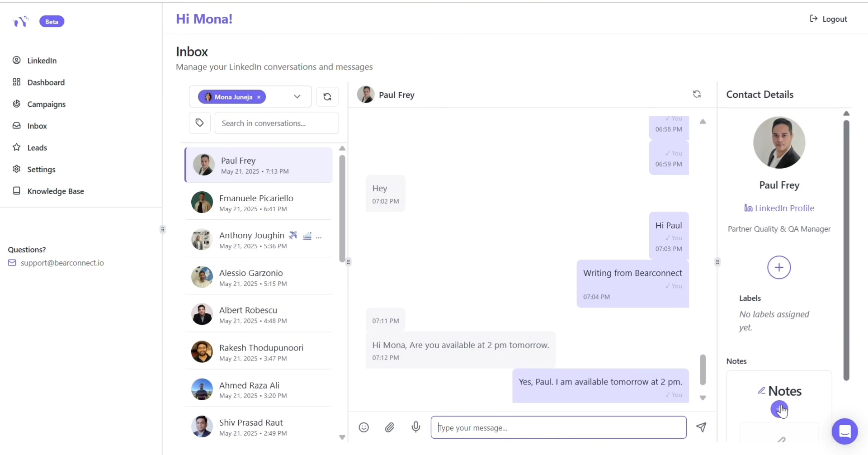Screen dimensions: 868x455
Task: Click the Type your message input
Action: (558, 428)
